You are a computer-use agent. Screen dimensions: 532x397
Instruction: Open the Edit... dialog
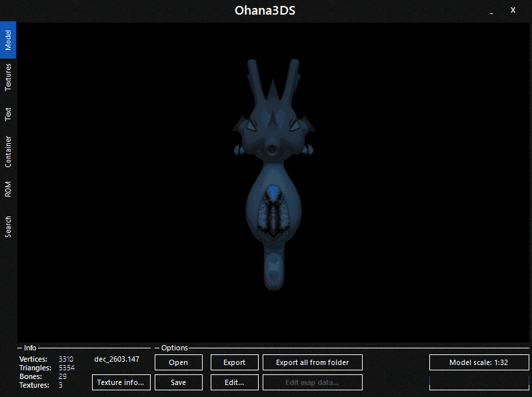point(235,382)
